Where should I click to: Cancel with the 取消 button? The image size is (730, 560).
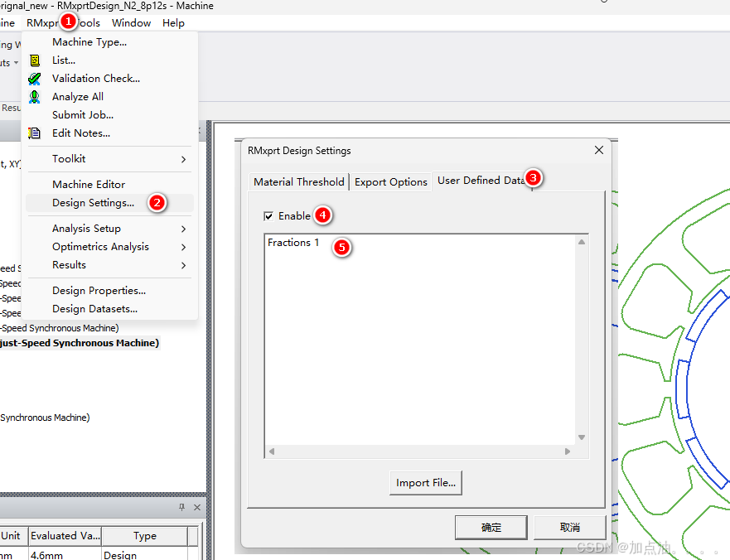tap(570, 528)
